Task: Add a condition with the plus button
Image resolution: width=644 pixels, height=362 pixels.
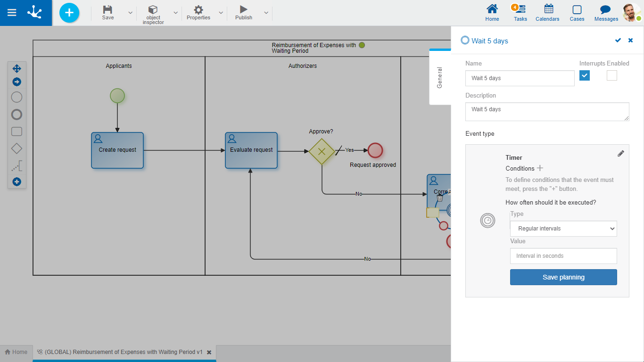Action: click(x=540, y=168)
